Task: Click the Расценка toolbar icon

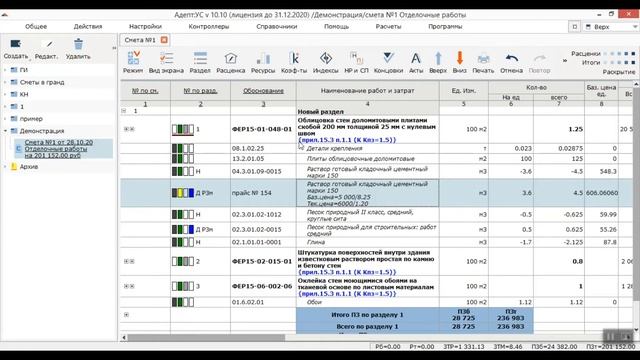Action: click(x=231, y=58)
